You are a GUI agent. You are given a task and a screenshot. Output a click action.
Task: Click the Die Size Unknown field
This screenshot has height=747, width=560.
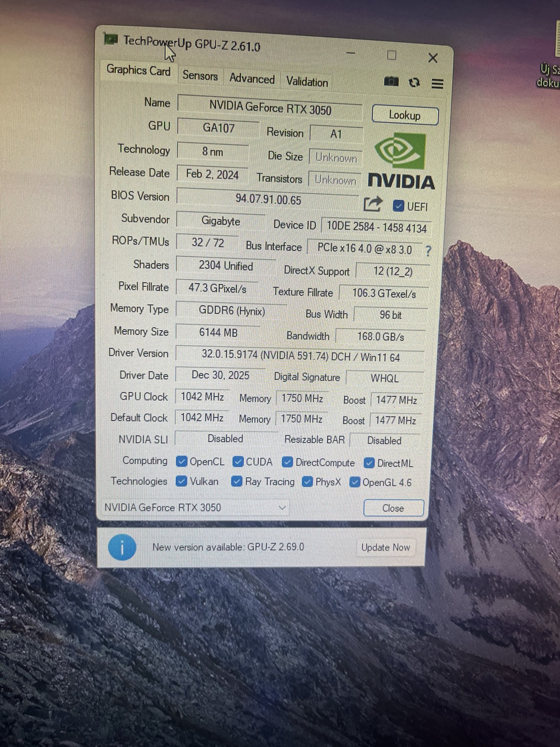[x=336, y=157]
